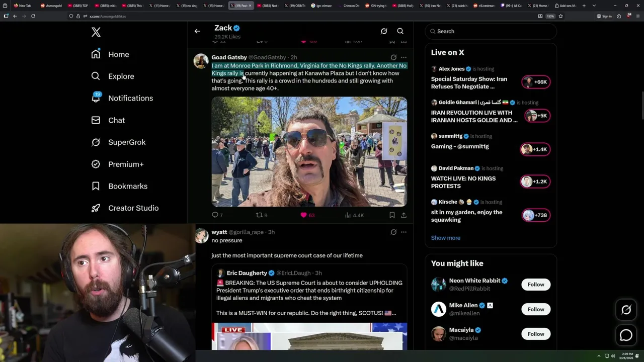Click the X logo in sidebar
This screenshot has width=644, height=362.
coord(96,32)
